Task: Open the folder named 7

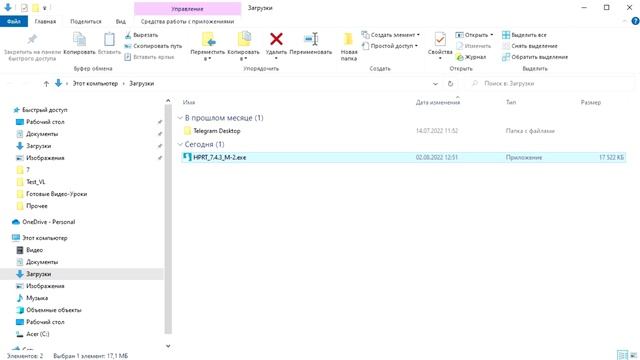Action: (28, 170)
